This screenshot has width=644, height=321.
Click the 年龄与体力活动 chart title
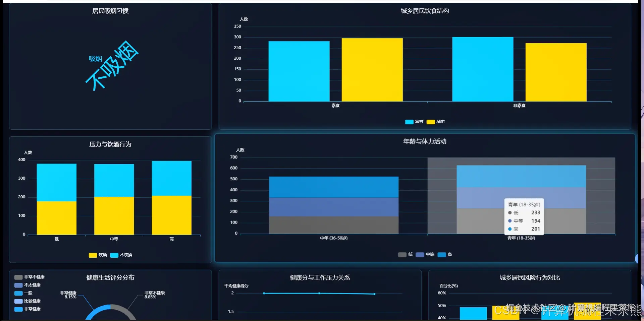click(425, 141)
